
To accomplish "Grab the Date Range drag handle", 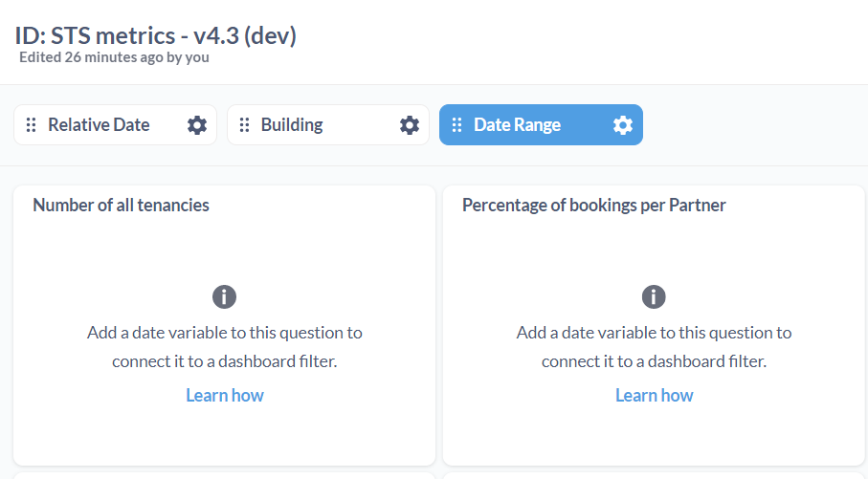I will (x=456, y=125).
